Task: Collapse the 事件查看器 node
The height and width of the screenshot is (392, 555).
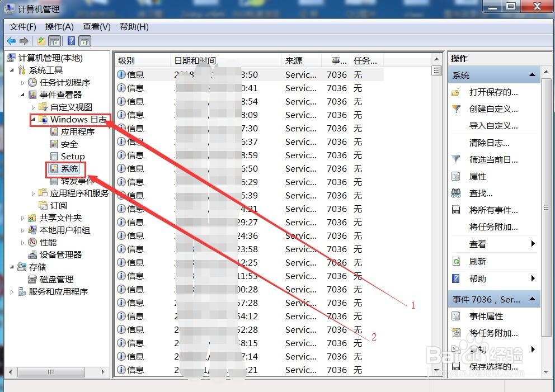Action: (x=22, y=95)
